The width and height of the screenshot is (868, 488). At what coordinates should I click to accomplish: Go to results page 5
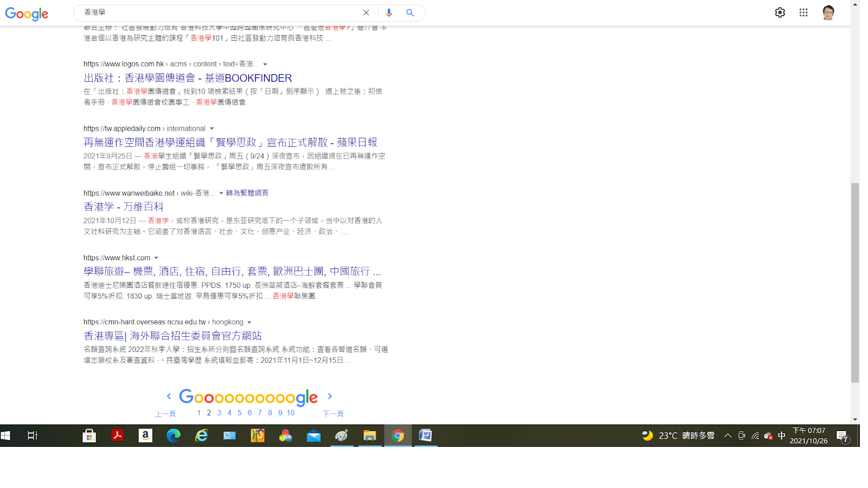coord(240,413)
